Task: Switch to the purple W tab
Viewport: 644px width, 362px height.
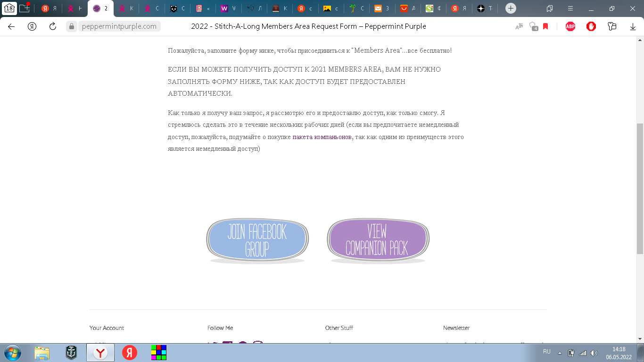Action: pos(228,8)
